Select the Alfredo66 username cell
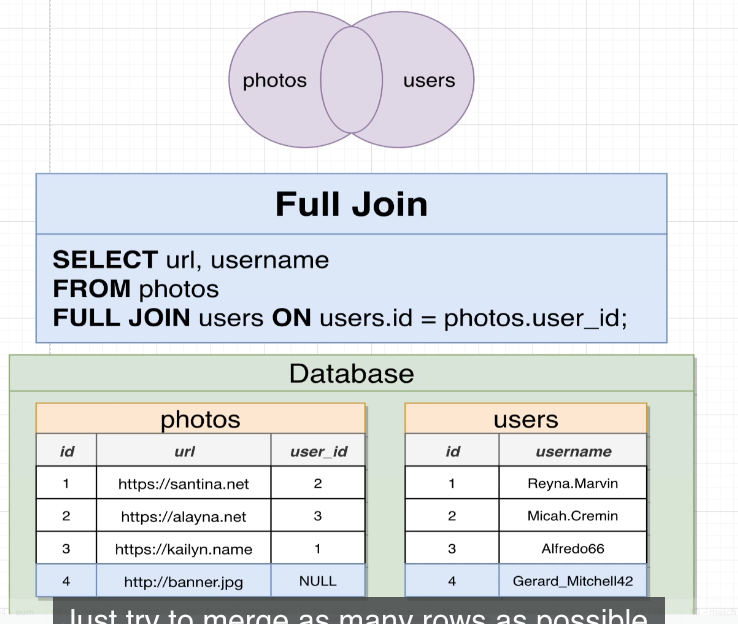738x624 pixels. tap(573, 548)
